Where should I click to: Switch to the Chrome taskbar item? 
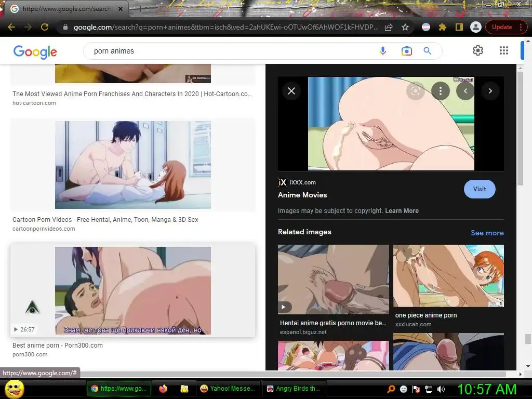(119, 389)
